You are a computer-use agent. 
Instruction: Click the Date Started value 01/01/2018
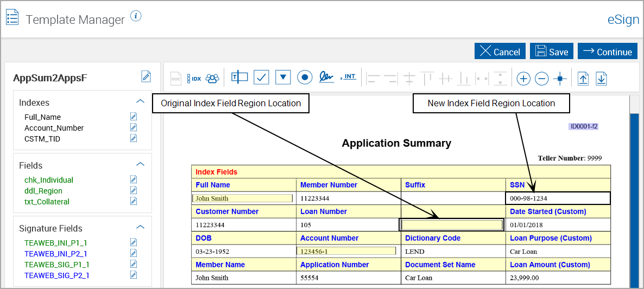[526, 224]
